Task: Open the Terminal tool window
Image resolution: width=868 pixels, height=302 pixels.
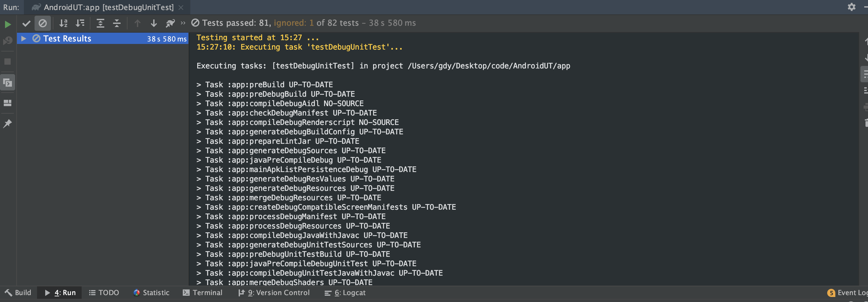Action: click(x=203, y=293)
